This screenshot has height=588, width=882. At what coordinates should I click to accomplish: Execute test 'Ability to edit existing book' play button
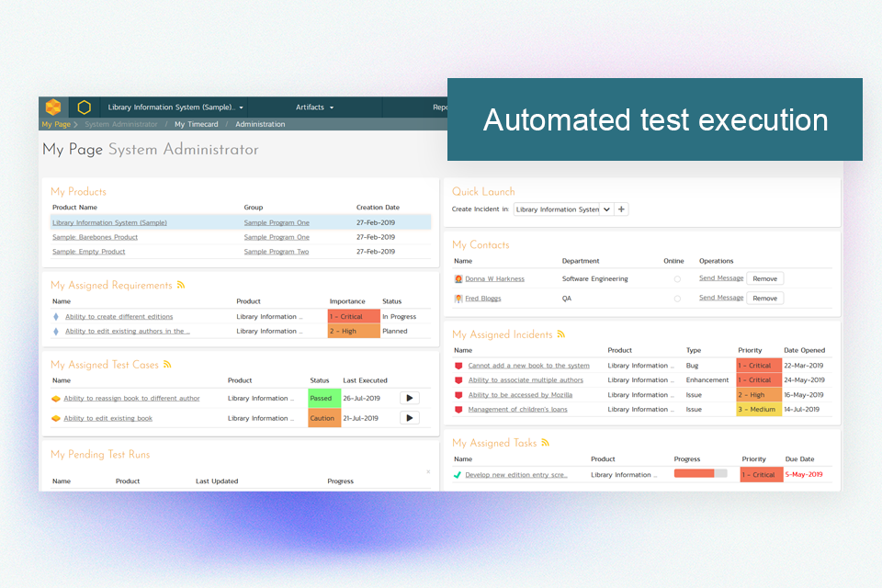coord(410,418)
